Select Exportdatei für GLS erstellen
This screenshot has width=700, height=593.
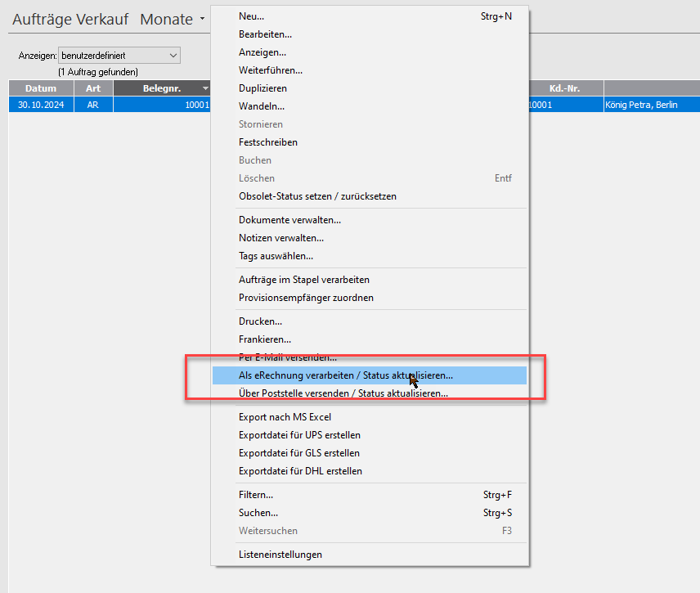(x=370, y=453)
